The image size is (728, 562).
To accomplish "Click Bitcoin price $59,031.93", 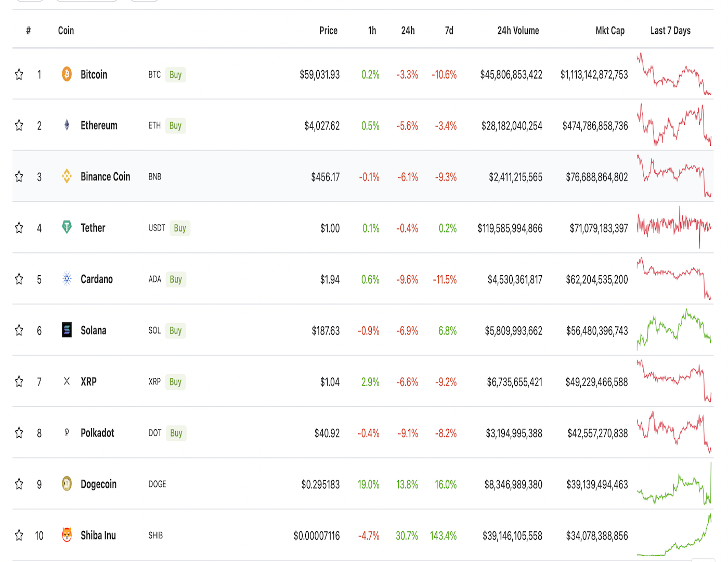I will (319, 74).
